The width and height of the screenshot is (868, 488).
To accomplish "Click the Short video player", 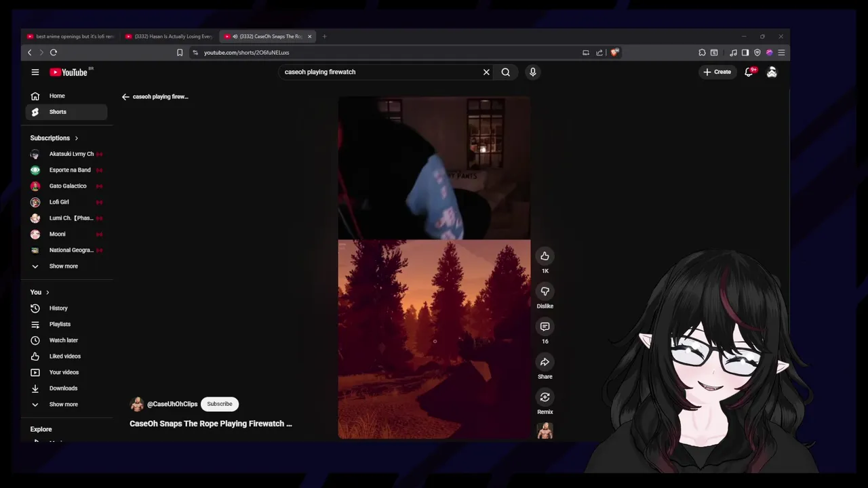I will tap(434, 268).
